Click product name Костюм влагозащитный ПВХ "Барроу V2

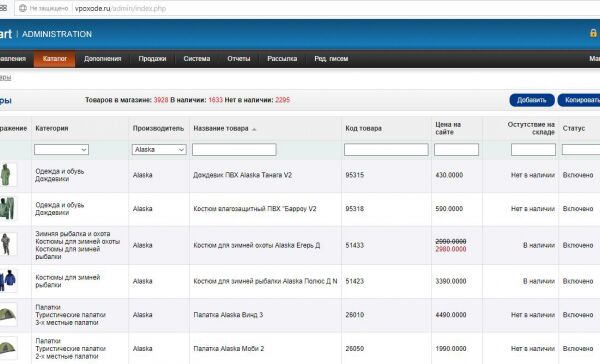point(255,209)
